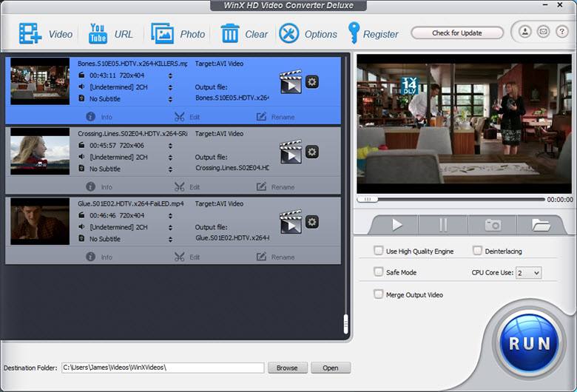Open the Options wrench icon
The width and height of the screenshot is (577, 392).
coord(288,33)
